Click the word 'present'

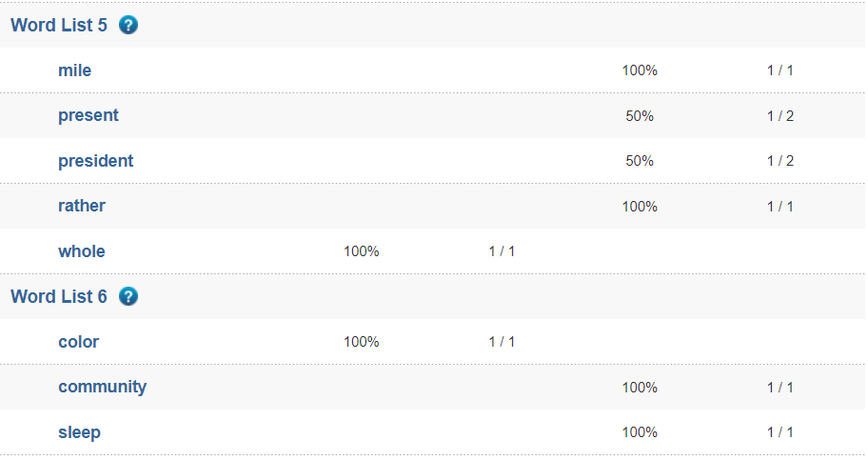click(89, 115)
